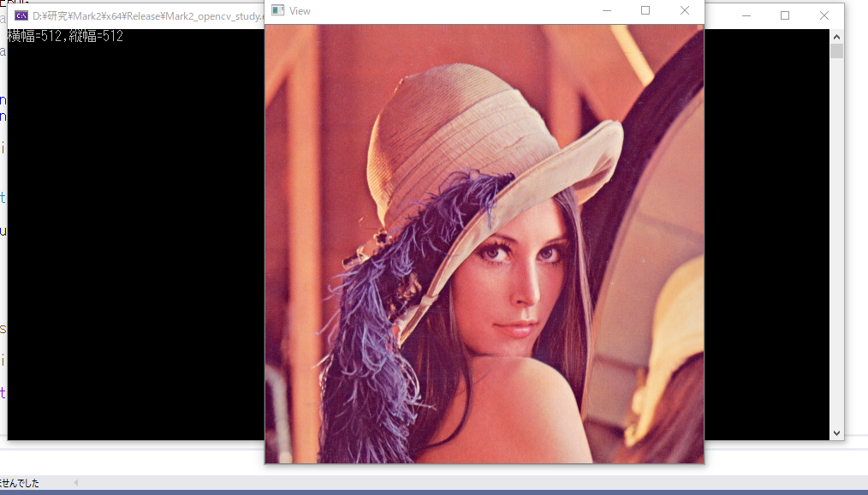Click the displayed Lena image in View window
Screen dimensions: 868x495
[485, 244]
